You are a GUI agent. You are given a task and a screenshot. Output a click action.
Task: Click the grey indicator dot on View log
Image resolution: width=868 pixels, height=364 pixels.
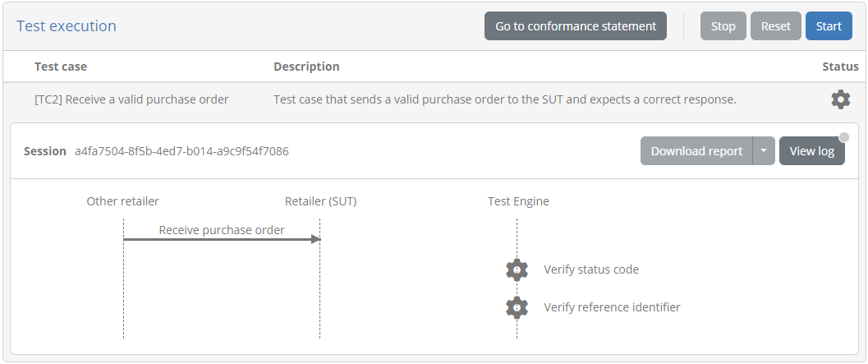(x=843, y=137)
